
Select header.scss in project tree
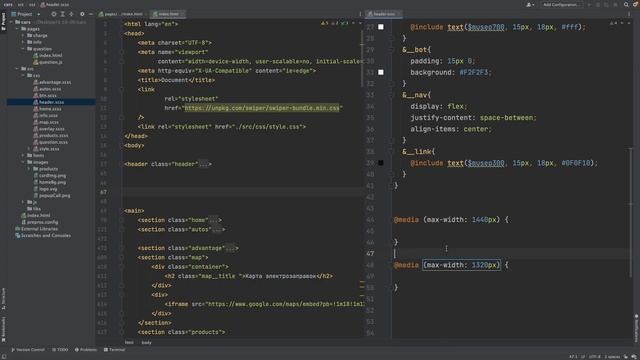point(51,102)
